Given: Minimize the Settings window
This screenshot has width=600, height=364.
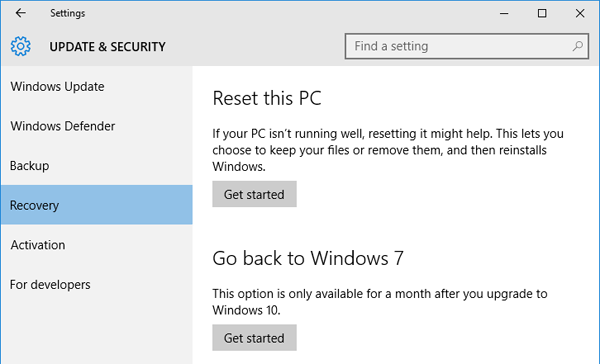Looking at the screenshot, I should tap(504, 13).
